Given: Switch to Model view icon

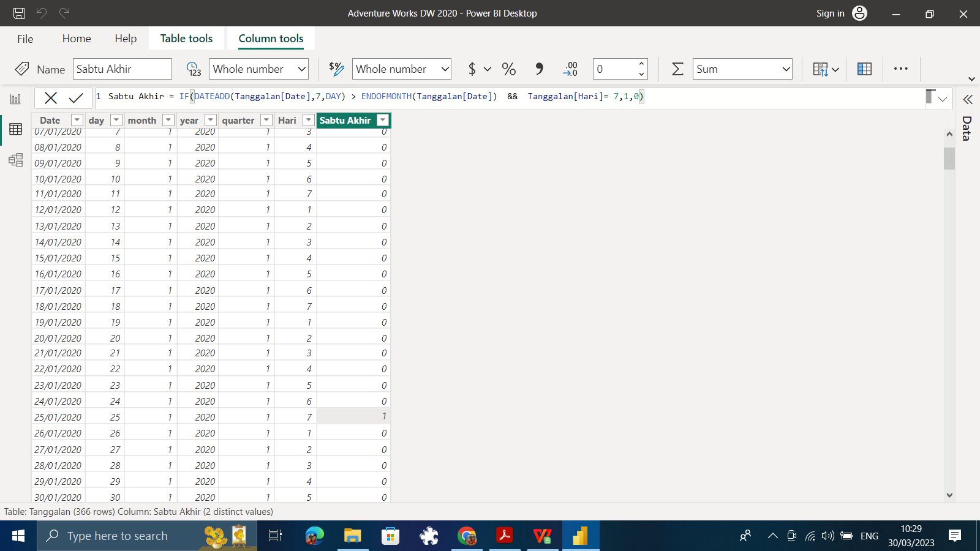Looking at the screenshot, I should (x=15, y=160).
